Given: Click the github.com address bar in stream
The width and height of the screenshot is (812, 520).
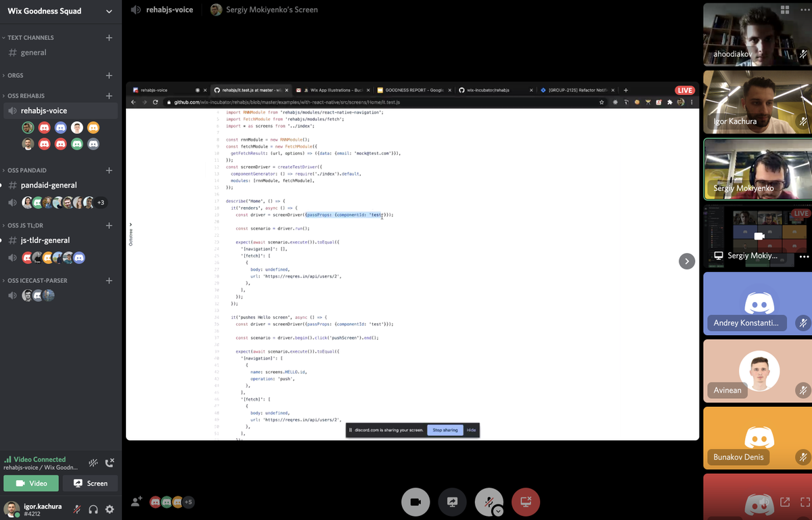Looking at the screenshot, I should [x=386, y=102].
